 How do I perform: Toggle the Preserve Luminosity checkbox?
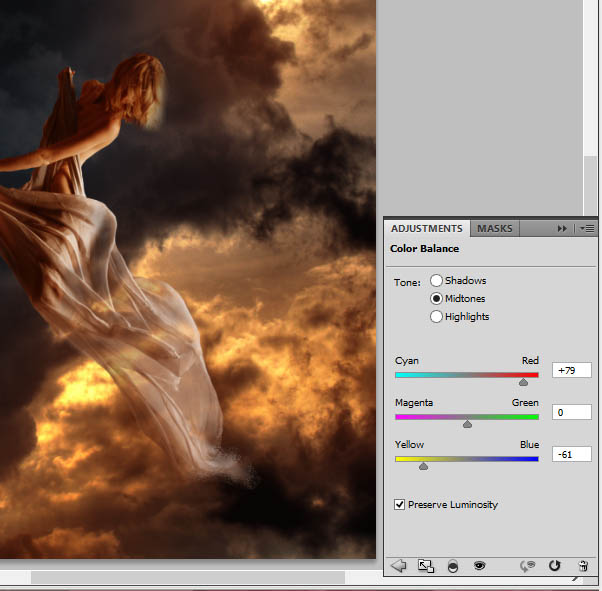[400, 505]
